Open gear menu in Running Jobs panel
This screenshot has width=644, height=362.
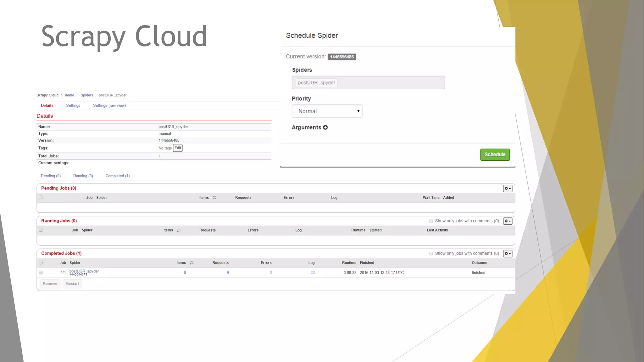click(508, 221)
